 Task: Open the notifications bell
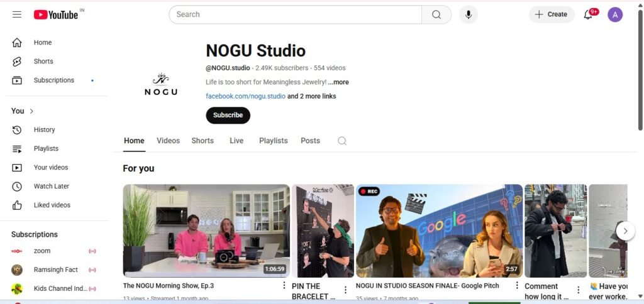pos(589,15)
